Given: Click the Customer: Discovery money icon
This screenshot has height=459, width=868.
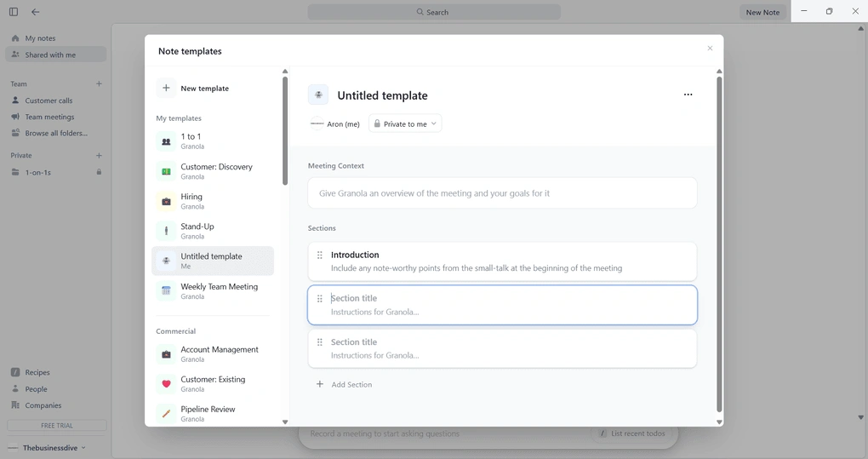Looking at the screenshot, I should coord(166,172).
